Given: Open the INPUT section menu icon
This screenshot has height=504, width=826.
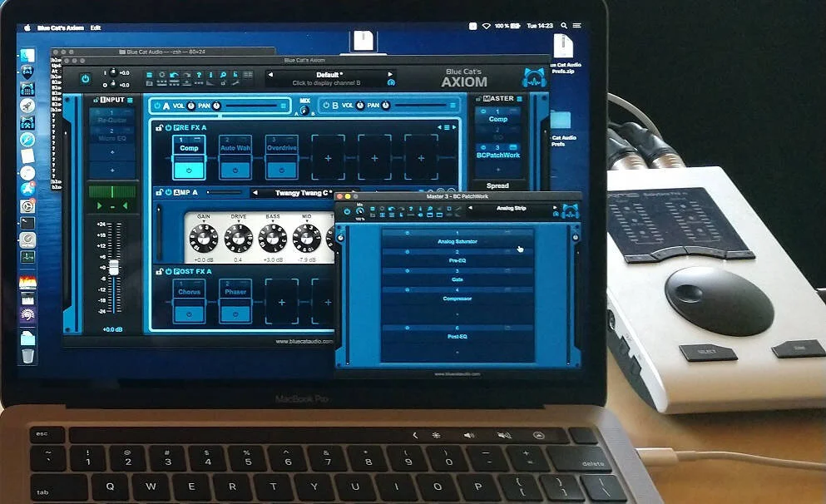Looking at the screenshot, I should click(130, 100).
